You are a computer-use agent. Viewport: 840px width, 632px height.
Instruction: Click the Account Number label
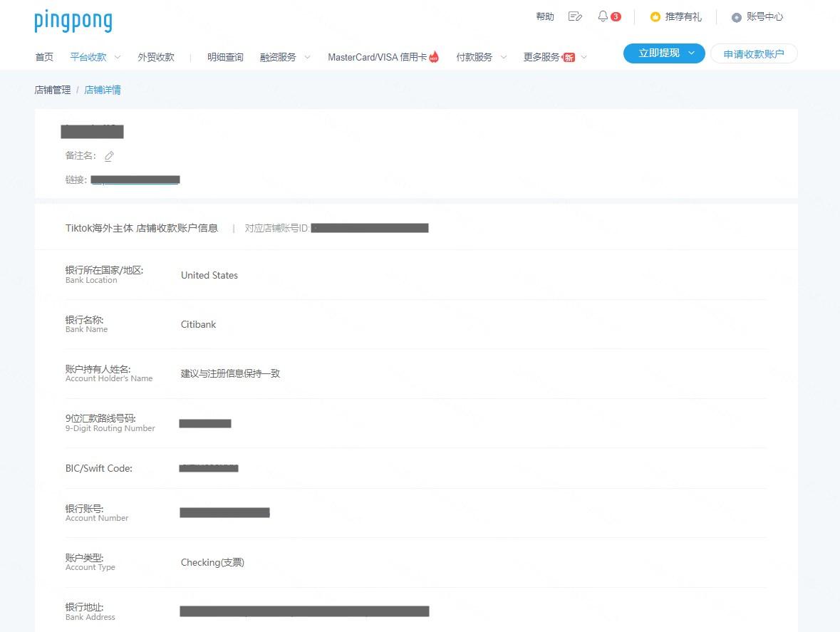point(97,518)
